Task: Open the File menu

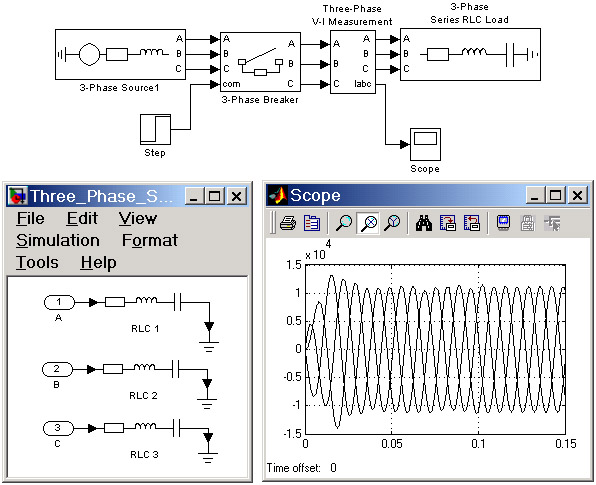Action: [30, 219]
